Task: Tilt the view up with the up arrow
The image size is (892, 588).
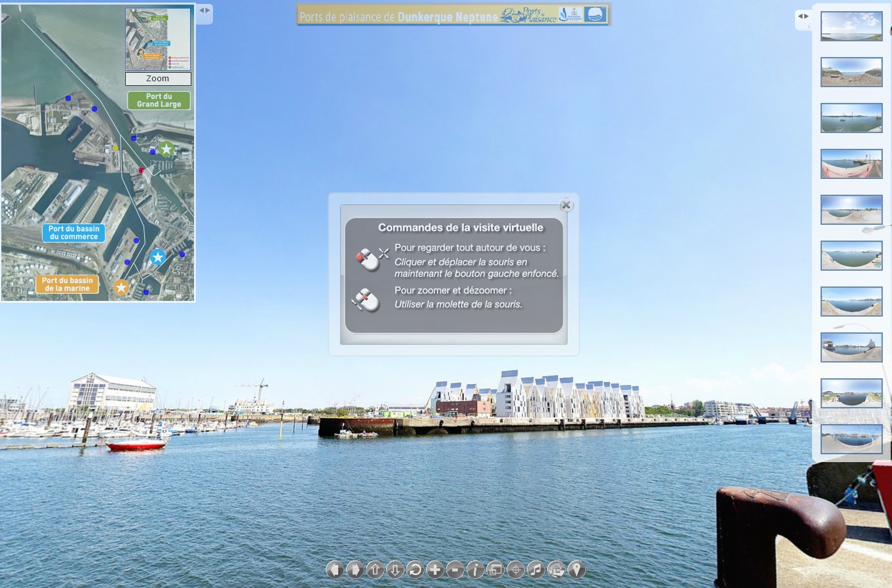Action: (x=375, y=570)
